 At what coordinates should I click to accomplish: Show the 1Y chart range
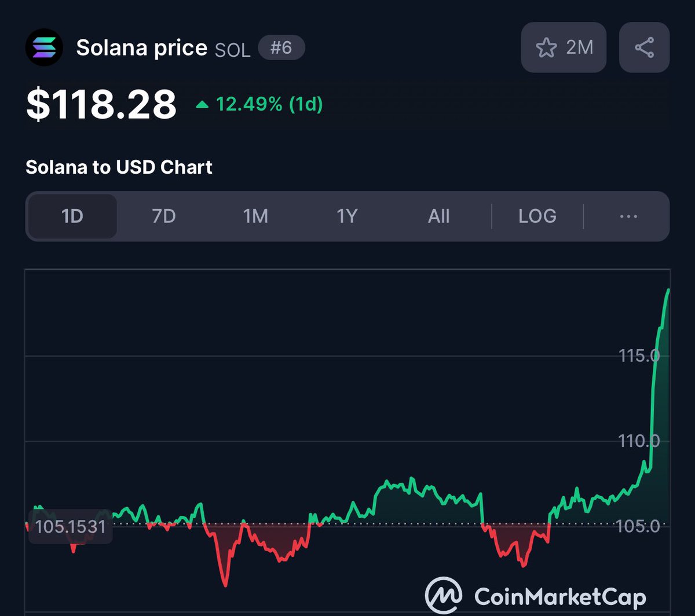[x=347, y=217]
